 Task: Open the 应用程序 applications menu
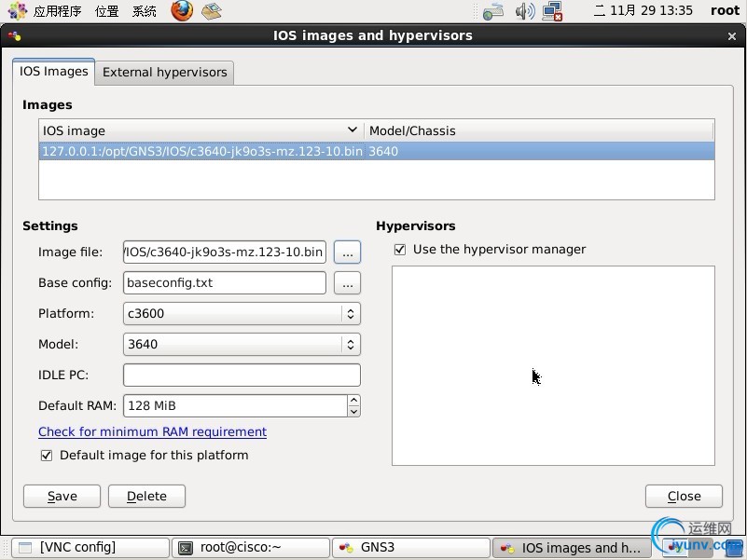[57, 11]
